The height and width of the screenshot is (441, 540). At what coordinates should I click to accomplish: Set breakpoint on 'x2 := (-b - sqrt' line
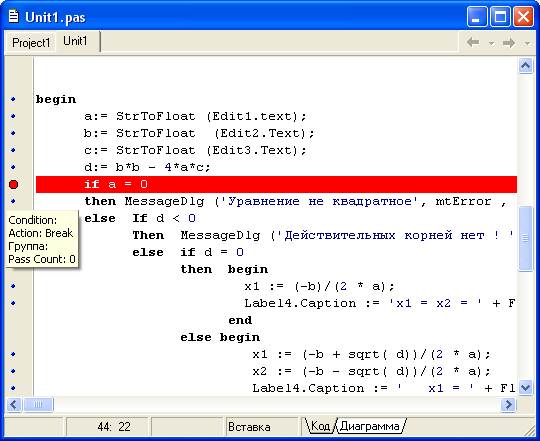tap(13, 371)
